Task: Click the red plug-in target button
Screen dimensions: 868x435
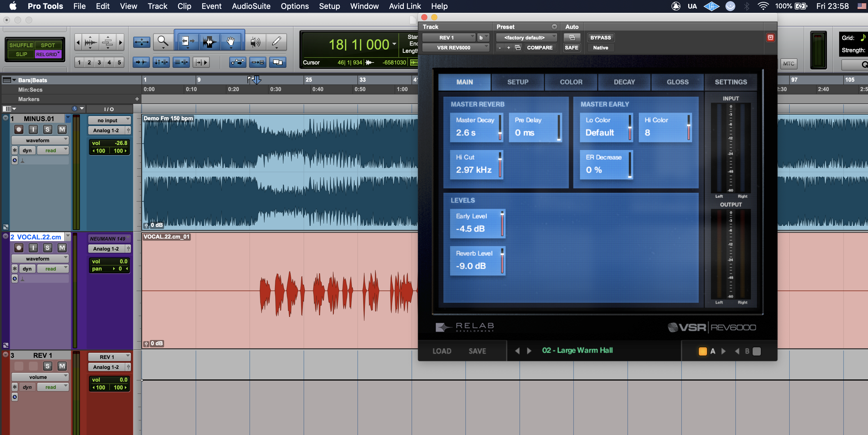Action: (770, 37)
